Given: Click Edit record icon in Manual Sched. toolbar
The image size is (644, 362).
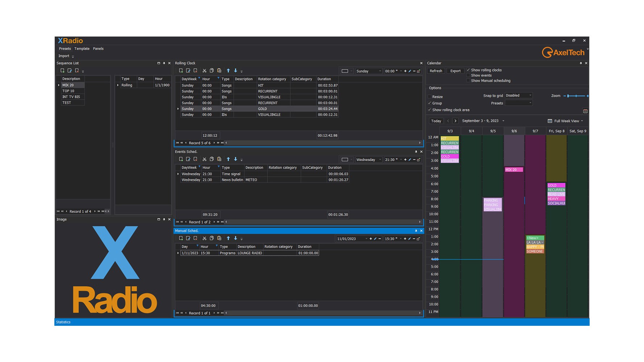Looking at the screenshot, I should tap(188, 238).
